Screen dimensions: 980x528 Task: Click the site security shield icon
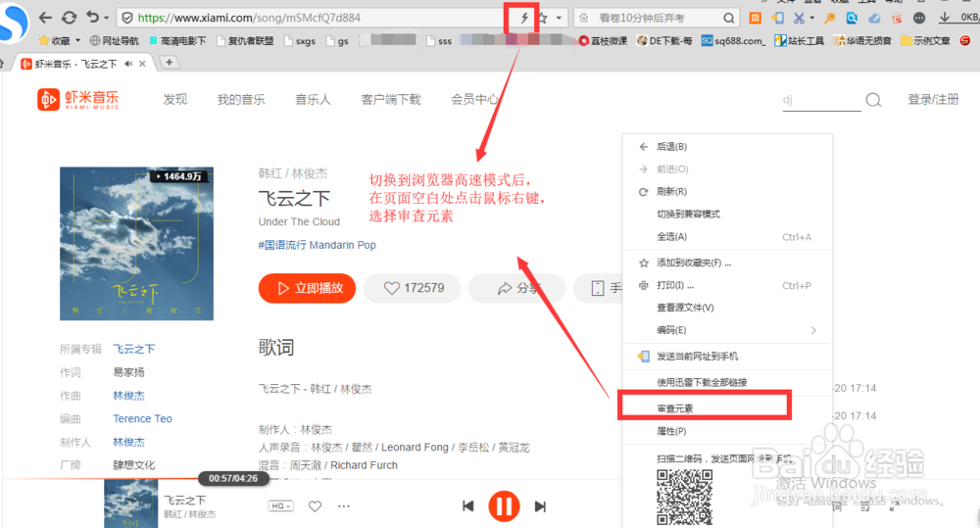[x=127, y=18]
